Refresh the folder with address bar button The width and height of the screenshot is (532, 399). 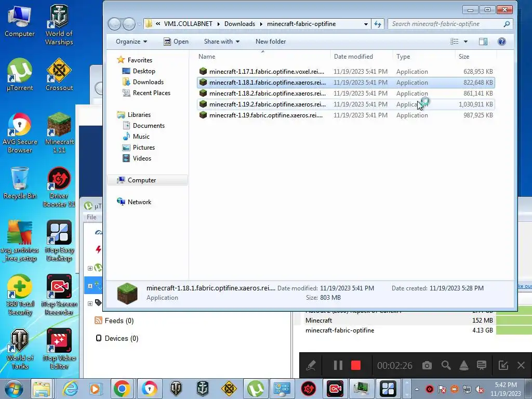click(x=378, y=24)
